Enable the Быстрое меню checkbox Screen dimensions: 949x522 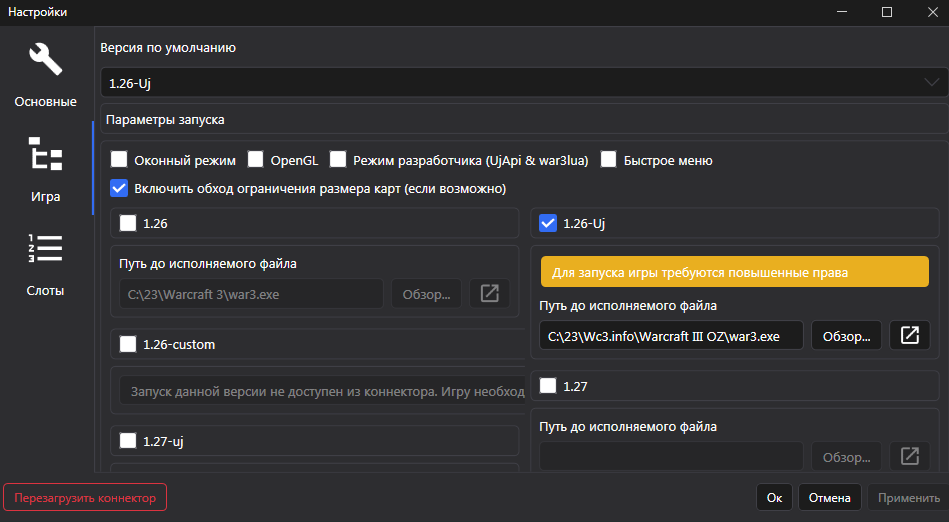608,160
